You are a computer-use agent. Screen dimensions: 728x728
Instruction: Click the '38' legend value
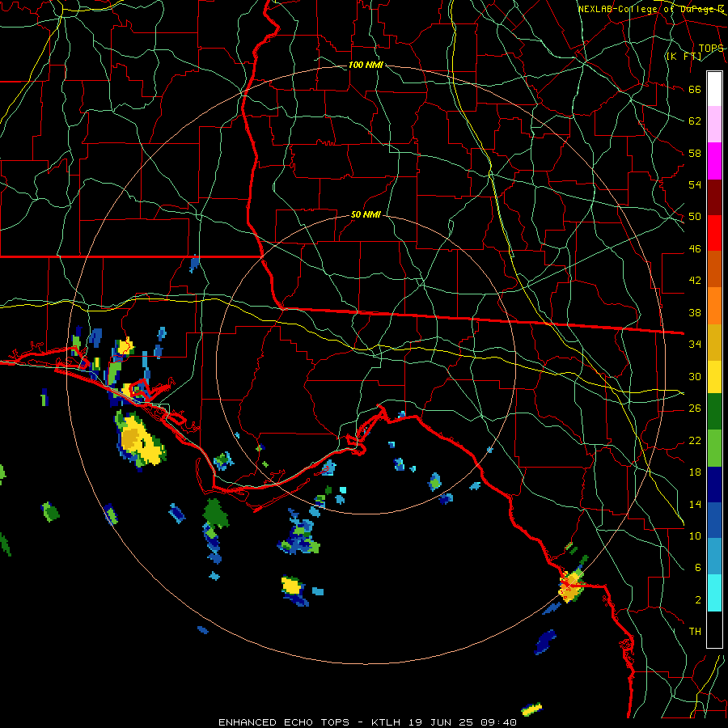(x=695, y=312)
